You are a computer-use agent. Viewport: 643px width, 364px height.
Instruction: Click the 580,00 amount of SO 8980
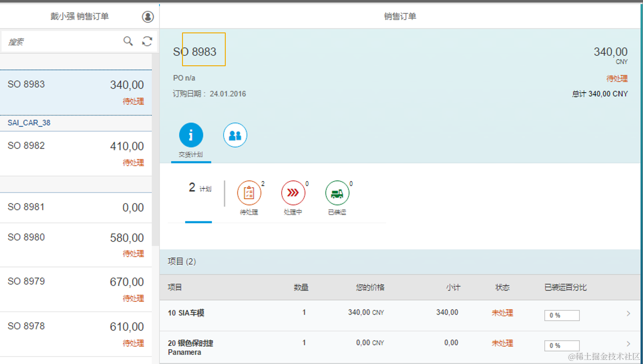[127, 238]
